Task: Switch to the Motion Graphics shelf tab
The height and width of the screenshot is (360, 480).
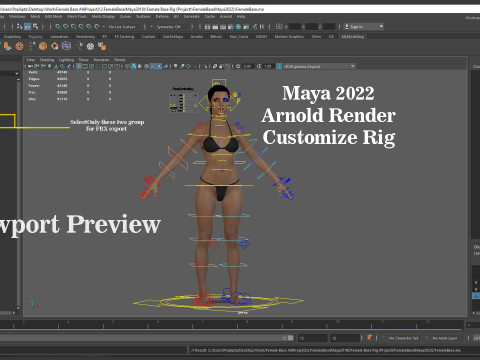Action: pyautogui.click(x=289, y=36)
